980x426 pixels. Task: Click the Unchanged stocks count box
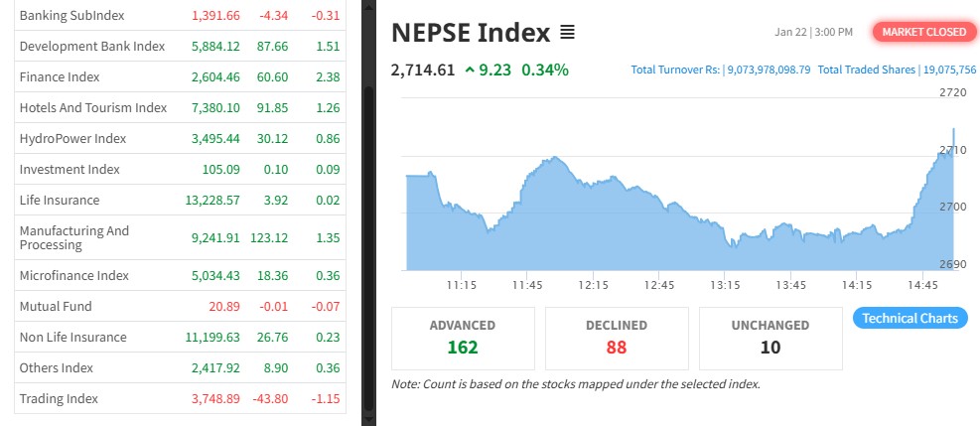click(770, 338)
